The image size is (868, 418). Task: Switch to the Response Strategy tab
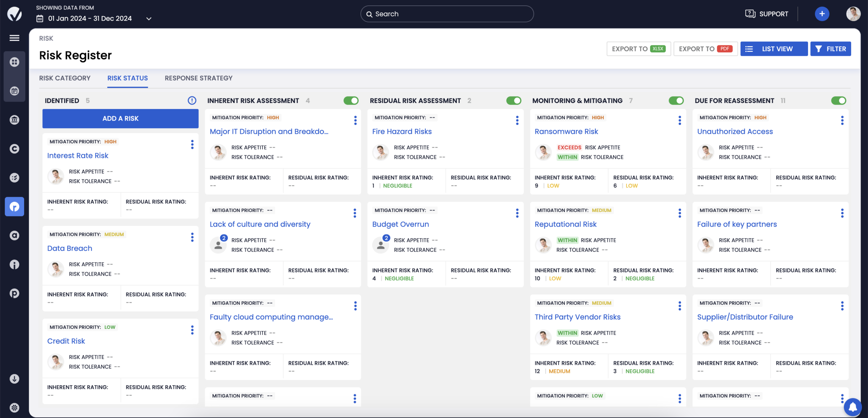198,78
